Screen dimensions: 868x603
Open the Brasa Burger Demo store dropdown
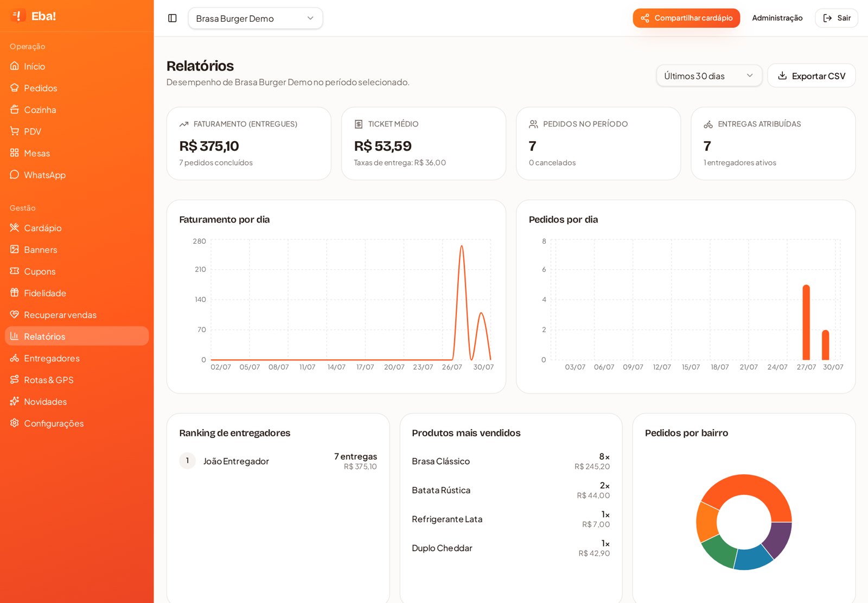point(256,18)
